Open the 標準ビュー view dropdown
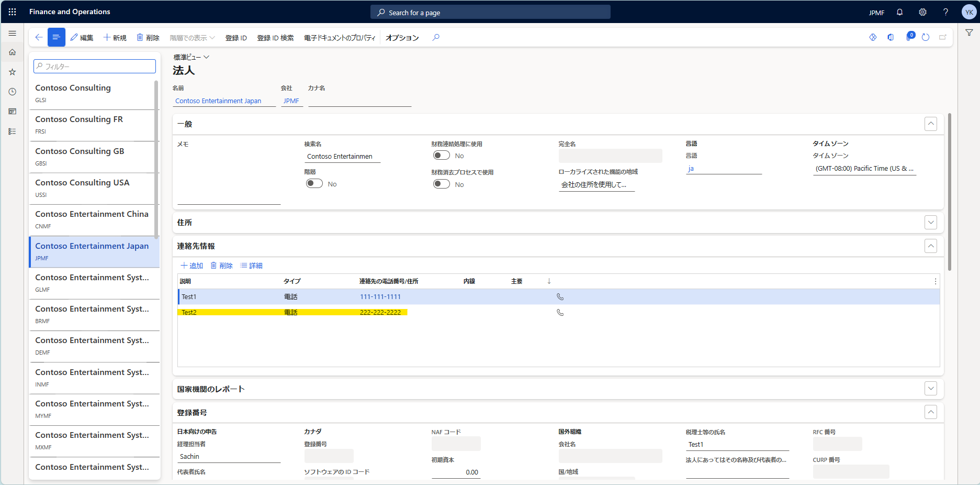The height and width of the screenshot is (485, 980). [x=192, y=57]
